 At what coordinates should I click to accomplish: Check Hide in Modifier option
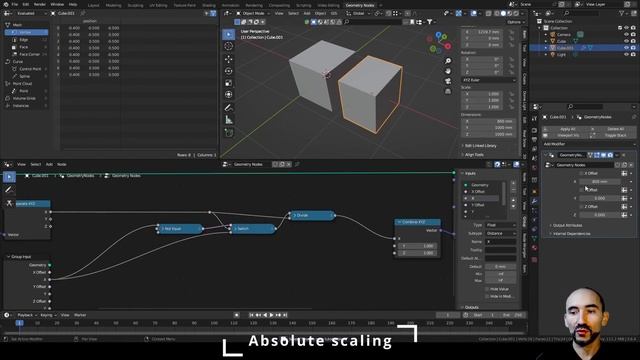[487, 296]
